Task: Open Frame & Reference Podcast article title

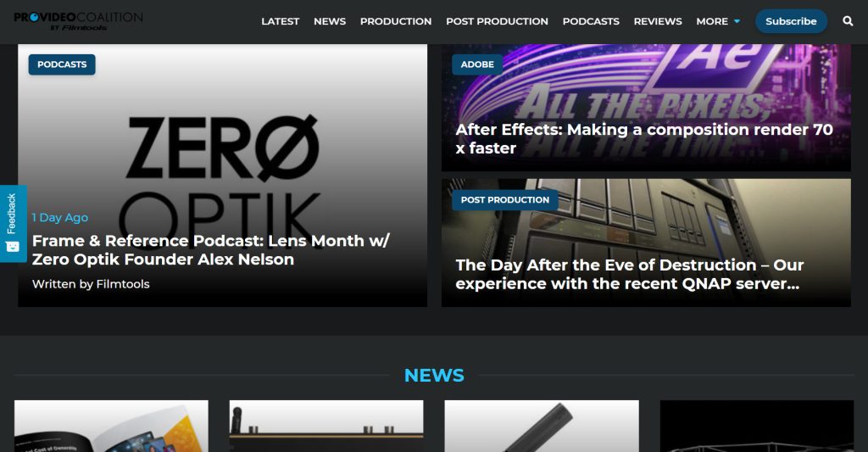Action: coord(211,250)
